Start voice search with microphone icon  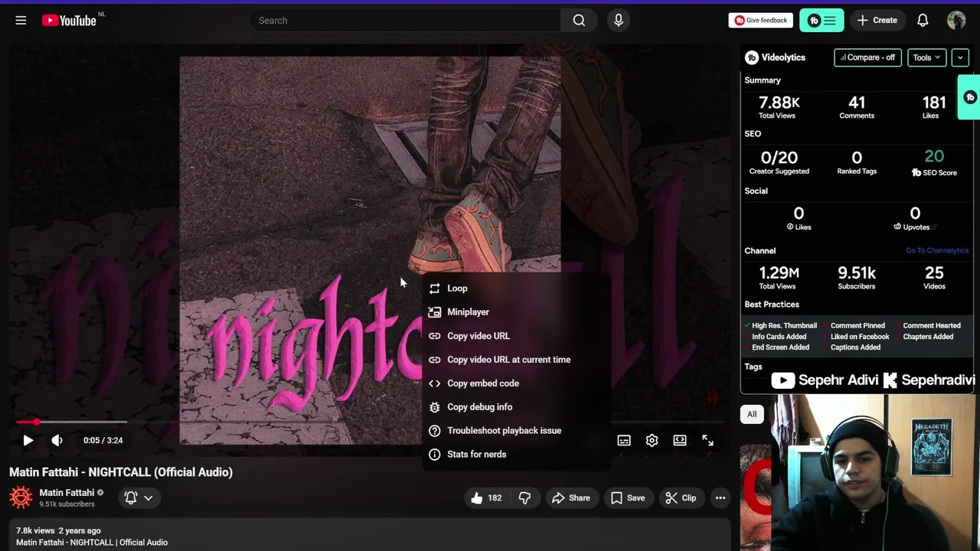pos(619,21)
